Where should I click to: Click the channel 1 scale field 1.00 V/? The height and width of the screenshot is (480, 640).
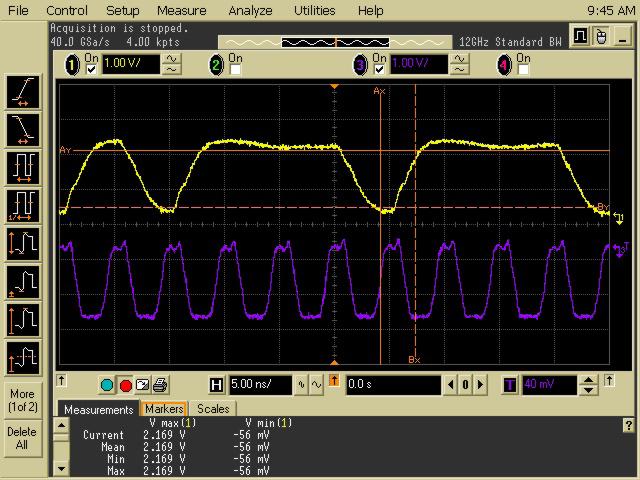131,64
